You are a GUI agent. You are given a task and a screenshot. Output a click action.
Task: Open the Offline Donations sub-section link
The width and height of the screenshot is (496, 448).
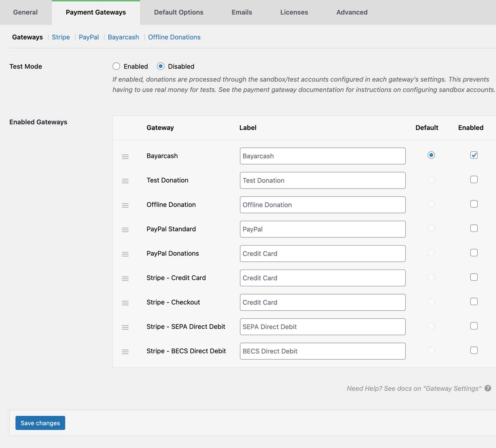(174, 37)
